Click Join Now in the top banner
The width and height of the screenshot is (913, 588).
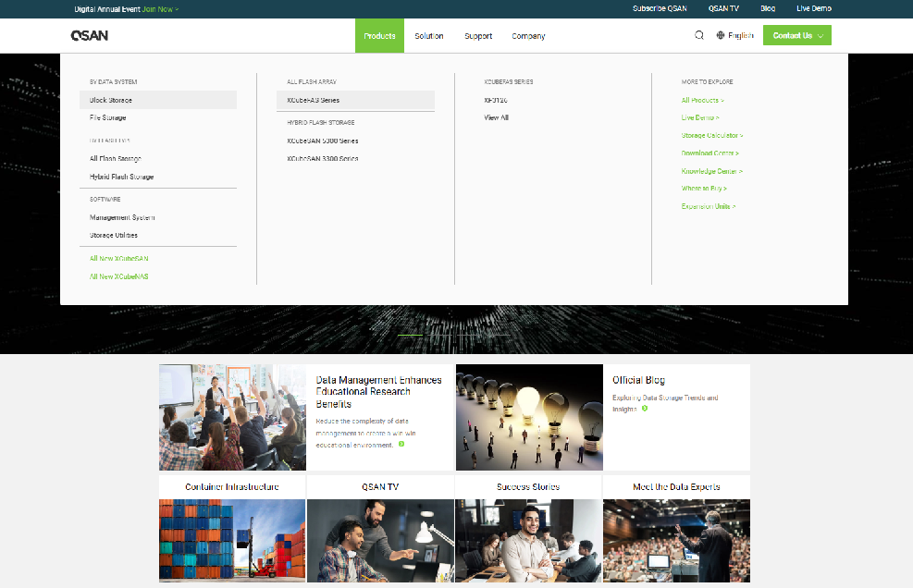point(160,9)
